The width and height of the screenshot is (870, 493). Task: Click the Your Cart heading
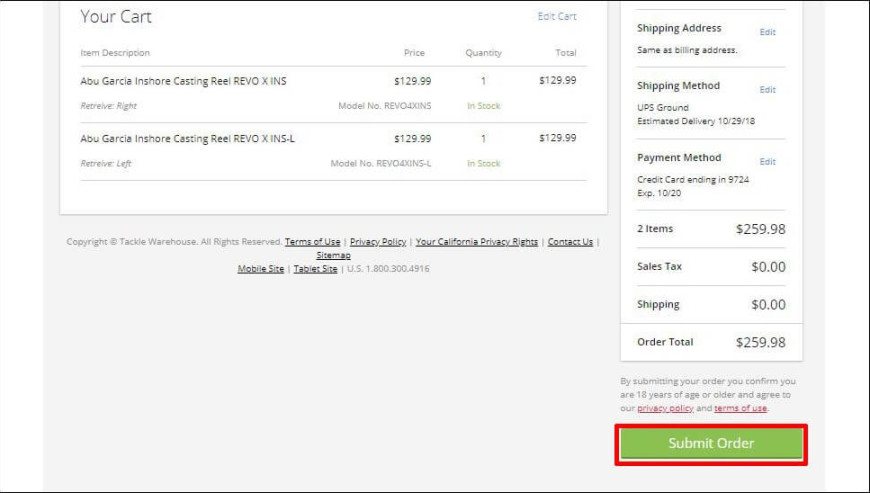[115, 17]
